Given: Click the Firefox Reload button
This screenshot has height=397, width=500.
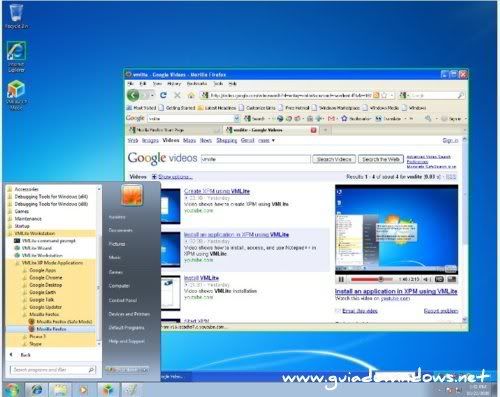Looking at the screenshot, I should pos(163,95).
